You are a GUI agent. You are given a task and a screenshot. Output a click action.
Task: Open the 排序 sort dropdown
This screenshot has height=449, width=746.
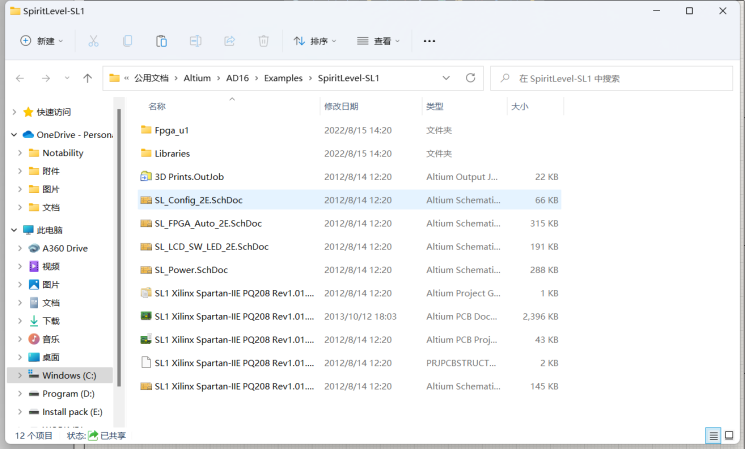pyautogui.click(x=315, y=41)
